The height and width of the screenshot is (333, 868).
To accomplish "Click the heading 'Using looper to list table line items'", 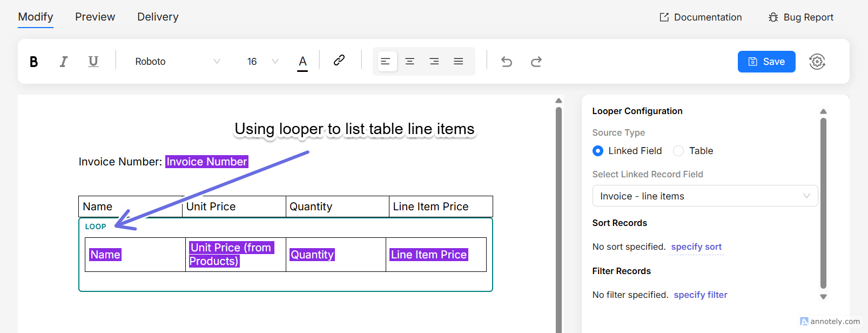I will (x=354, y=129).
